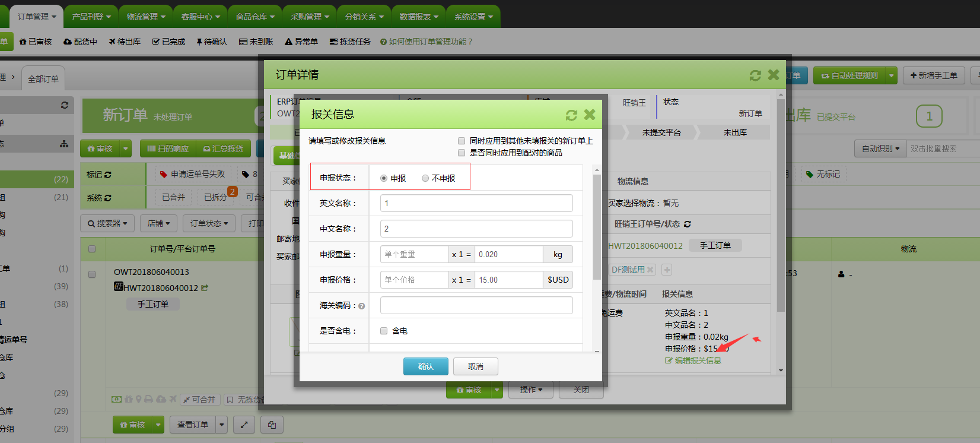
Task: Refresh the left sidebar list
Action: click(x=64, y=105)
